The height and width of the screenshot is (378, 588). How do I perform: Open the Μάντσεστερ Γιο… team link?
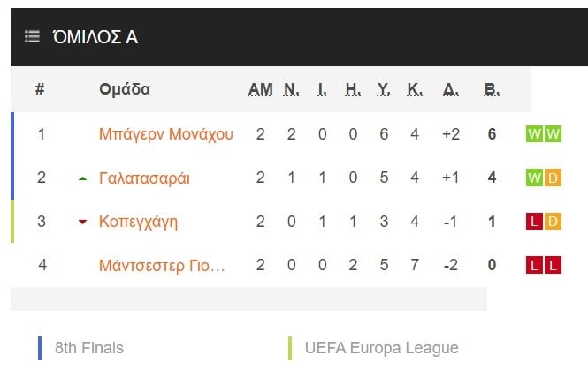162,266
